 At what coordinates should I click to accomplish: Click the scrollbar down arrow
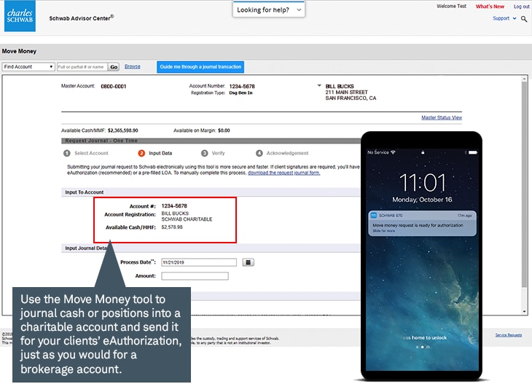pyautogui.click(x=524, y=311)
